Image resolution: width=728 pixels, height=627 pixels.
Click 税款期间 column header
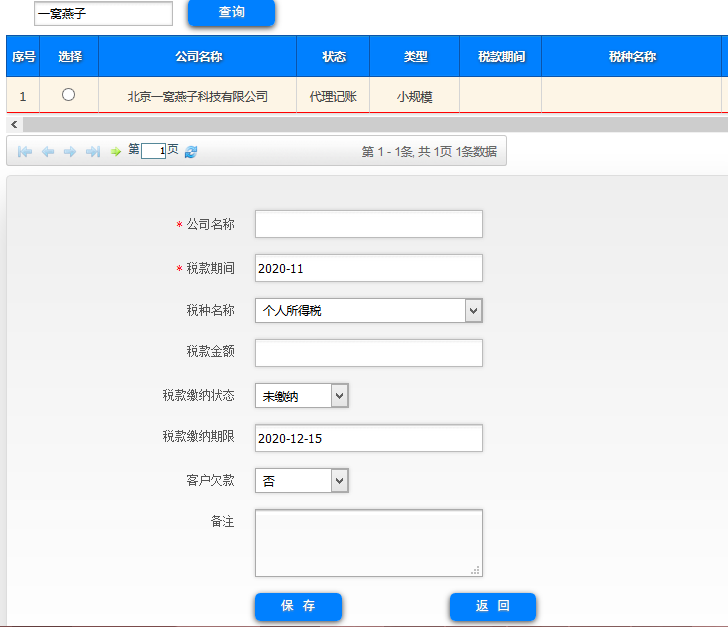coord(501,57)
